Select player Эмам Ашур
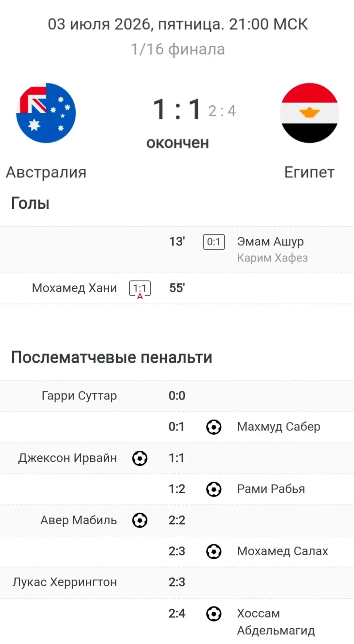The image size is (354, 644). (x=271, y=241)
